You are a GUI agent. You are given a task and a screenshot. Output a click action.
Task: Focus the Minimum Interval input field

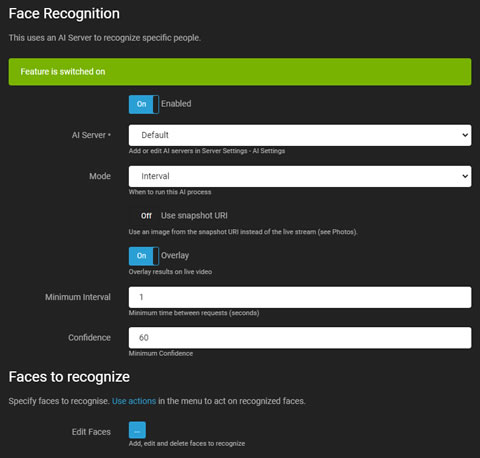click(300, 297)
